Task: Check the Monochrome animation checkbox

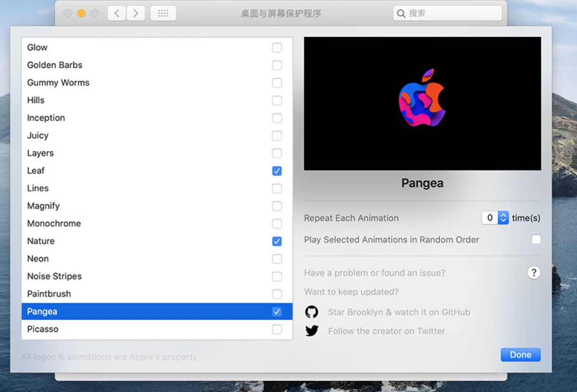Action: pos(277,223)
